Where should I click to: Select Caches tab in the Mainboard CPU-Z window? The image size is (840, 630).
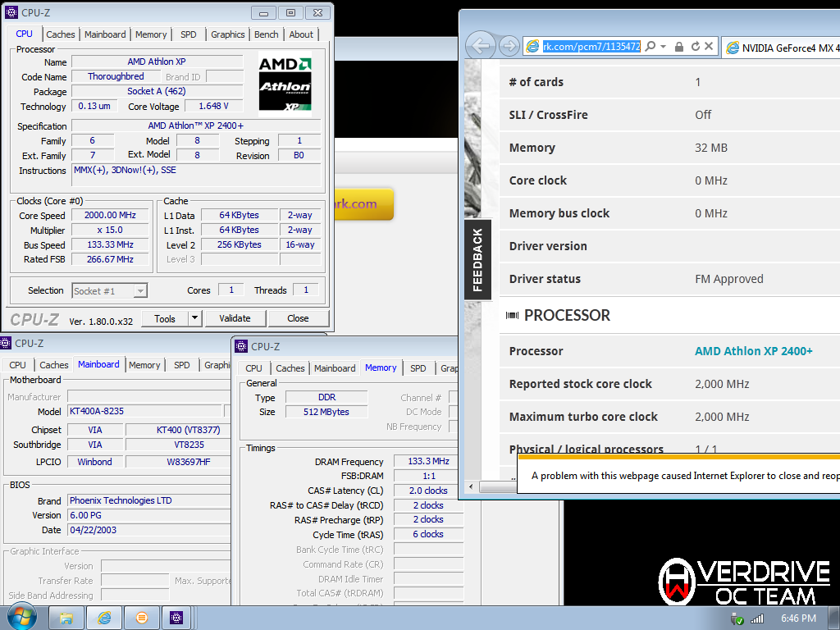[54, 365]
